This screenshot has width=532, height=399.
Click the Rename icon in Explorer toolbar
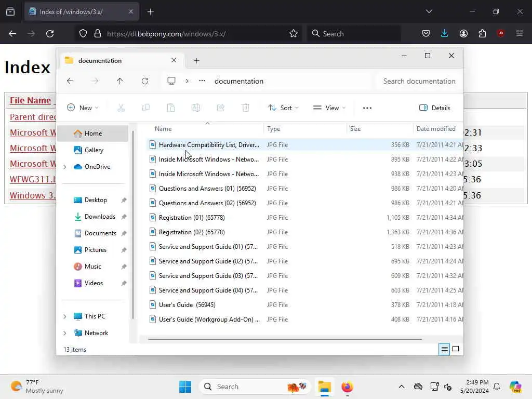tap(196, 108)
